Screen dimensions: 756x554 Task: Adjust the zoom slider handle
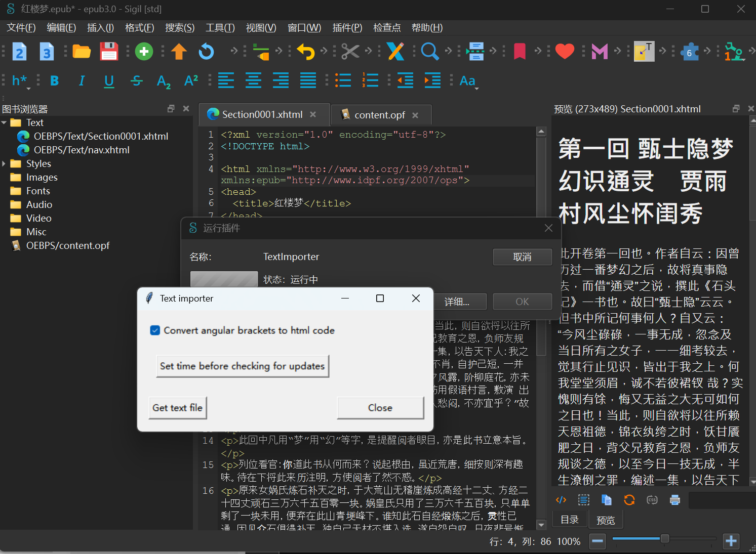point(665,539)
